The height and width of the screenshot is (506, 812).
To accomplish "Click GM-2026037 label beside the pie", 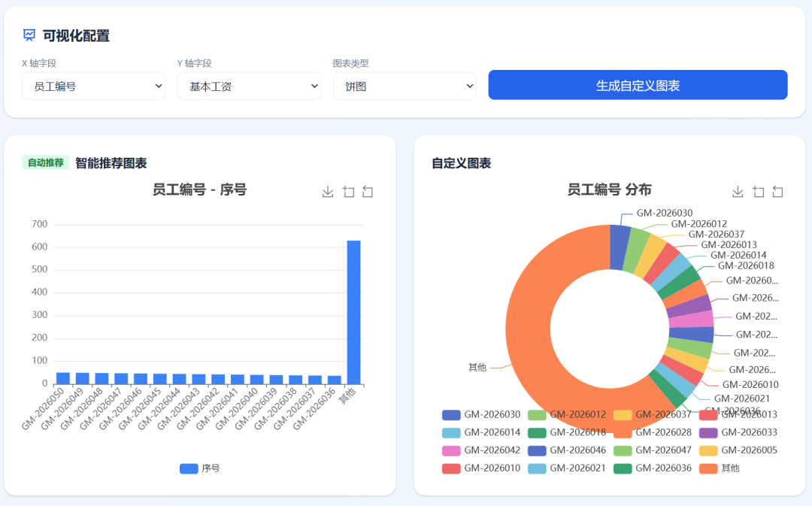I will (717, 234).
